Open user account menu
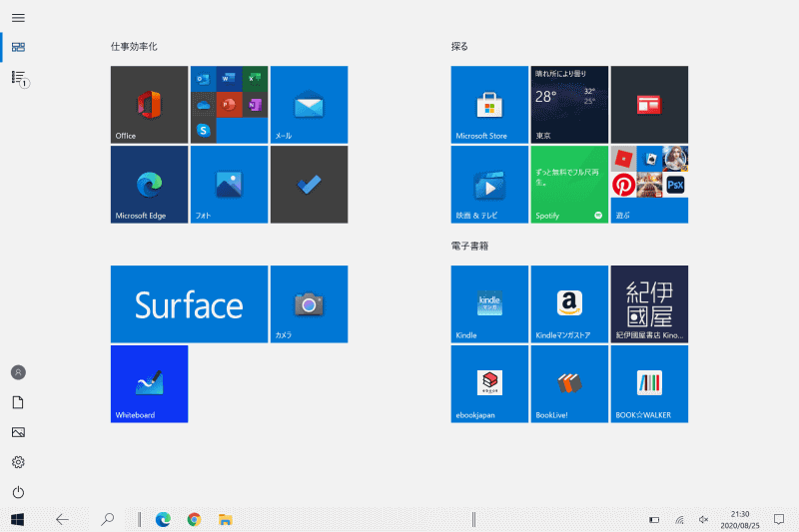The width and height of the screenshot is (799, 532). (x=18, y=372)
